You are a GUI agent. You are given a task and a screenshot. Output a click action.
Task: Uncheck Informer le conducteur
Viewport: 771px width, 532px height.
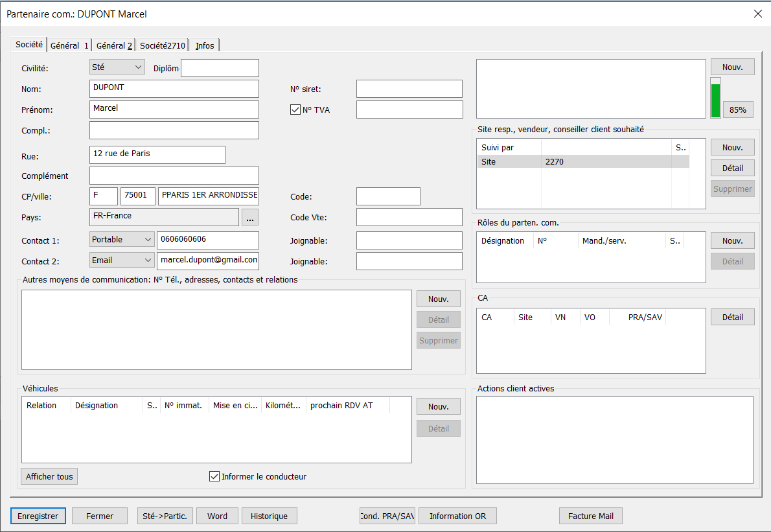point(214,476)
